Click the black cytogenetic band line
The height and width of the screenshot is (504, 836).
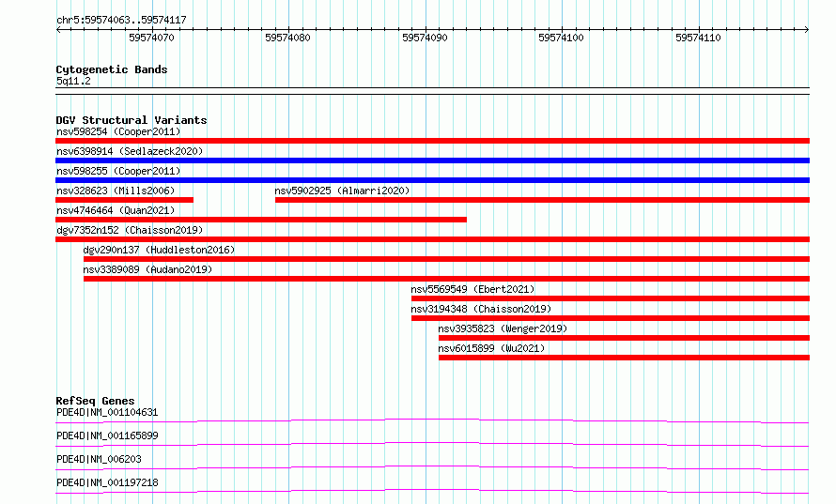coord(432,91)
